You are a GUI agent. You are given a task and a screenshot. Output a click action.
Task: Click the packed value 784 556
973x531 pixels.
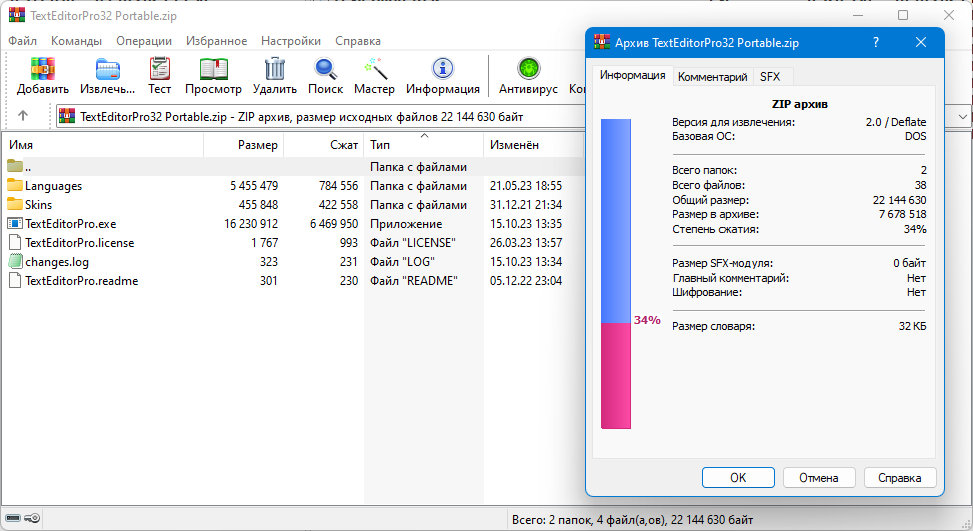pyautogui.click(x=338, y=186)
